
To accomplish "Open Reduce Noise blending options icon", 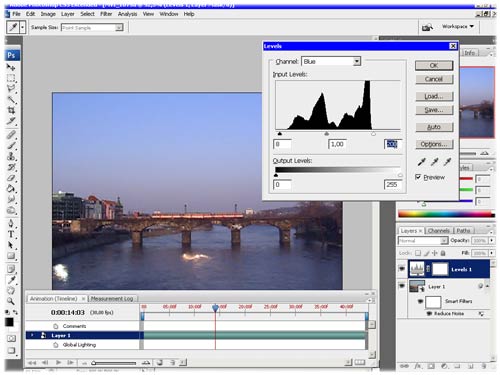I will tap(481, 314).
